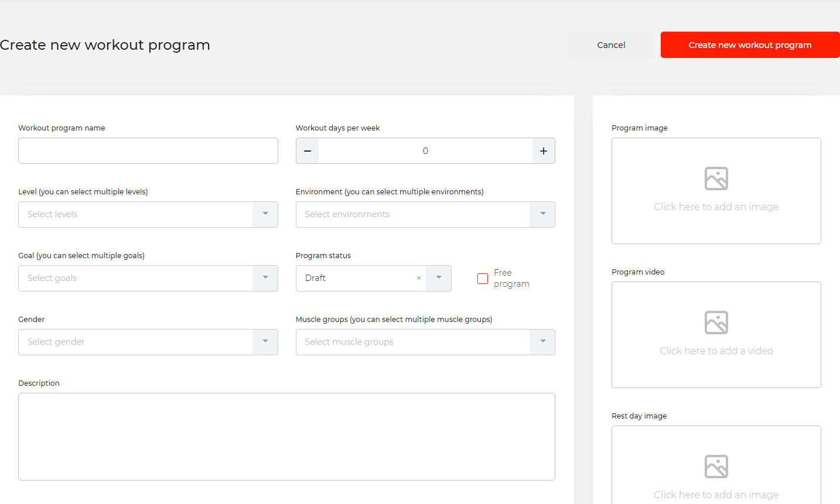Increase workout days with the plus button

click(543, 151)
